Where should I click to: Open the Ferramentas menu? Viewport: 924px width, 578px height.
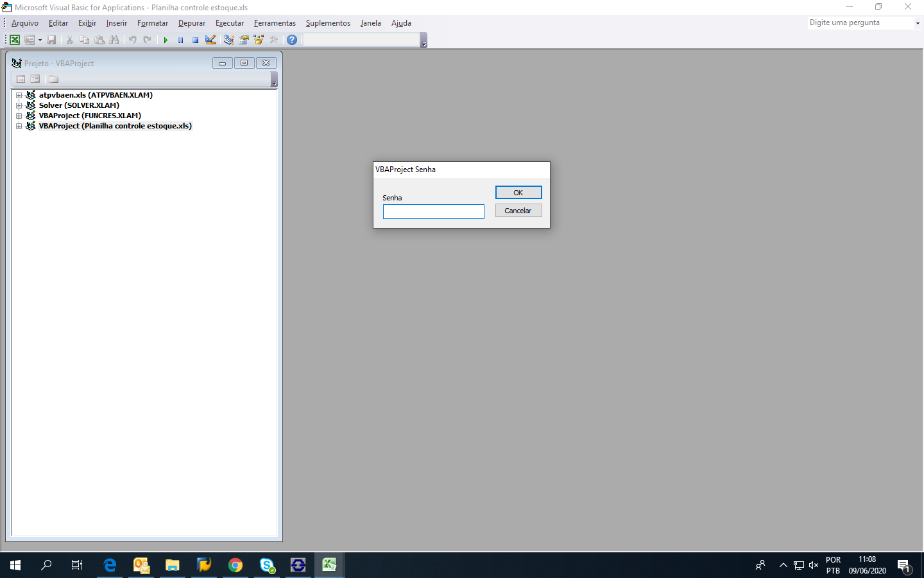click(275, 23)
